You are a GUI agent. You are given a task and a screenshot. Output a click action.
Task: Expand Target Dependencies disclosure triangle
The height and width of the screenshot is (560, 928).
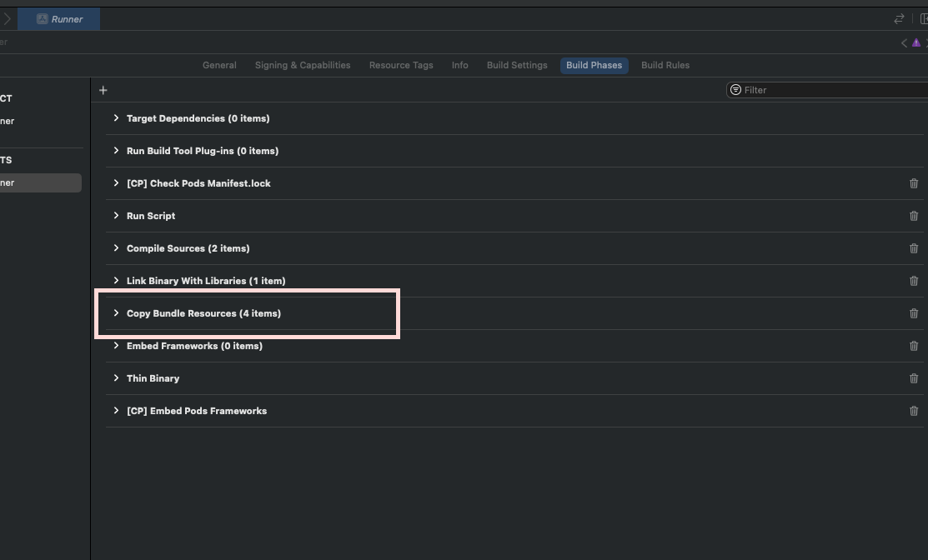coord(116,117)
